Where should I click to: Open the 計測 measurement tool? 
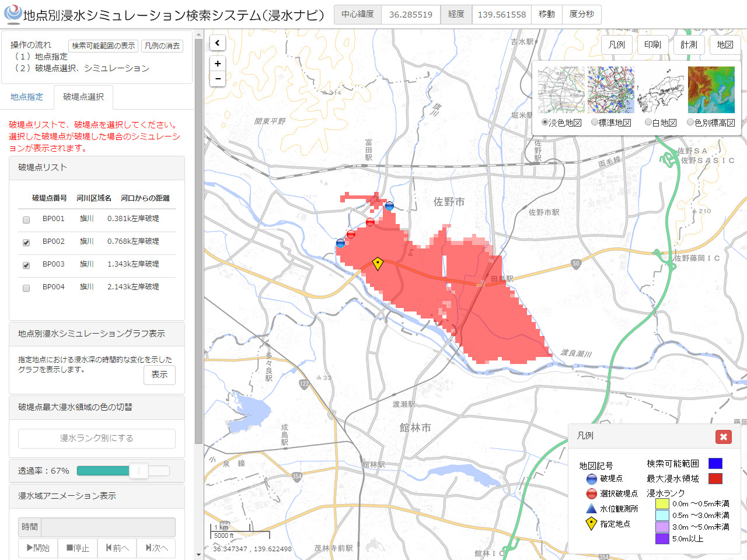pyautogui.click(x=689, y=45)
